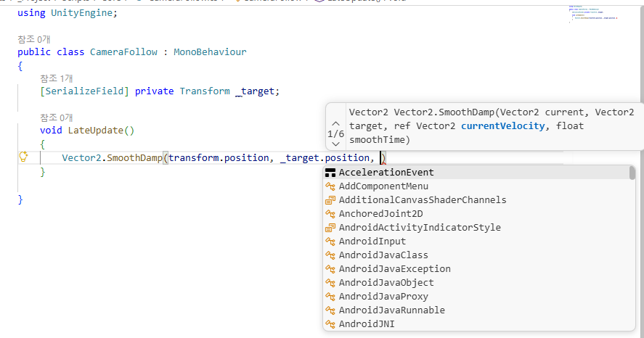Click currentVelocity parameter in signature tooltip
Screen dimensions: 644x338
[x=502, y=126]
